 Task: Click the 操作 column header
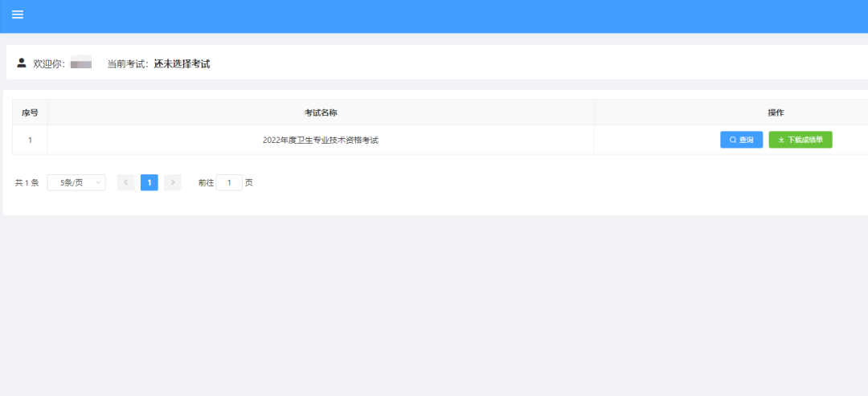click(x=776, y=112)
